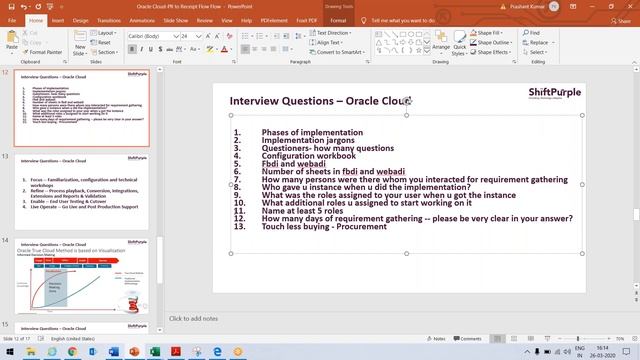The height and width of the screenshot is (360, 640).
Task: Open the Find search tool
Action: click(x=531, y=33)
